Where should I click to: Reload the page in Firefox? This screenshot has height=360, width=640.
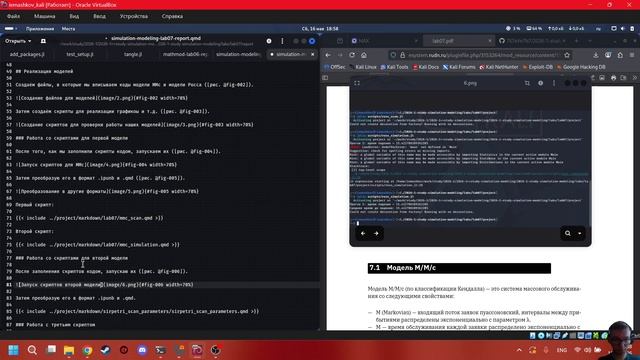click(352, 55)
